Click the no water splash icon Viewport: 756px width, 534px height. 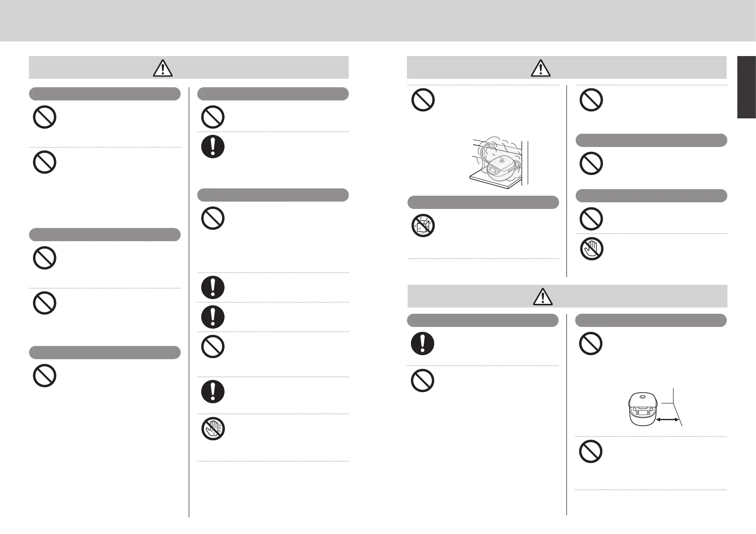(x=423, y=225)
